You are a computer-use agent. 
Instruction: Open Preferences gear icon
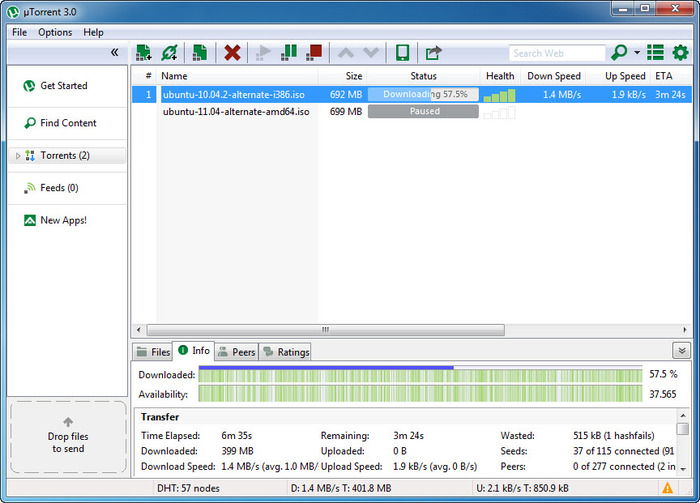click(680, 52)
